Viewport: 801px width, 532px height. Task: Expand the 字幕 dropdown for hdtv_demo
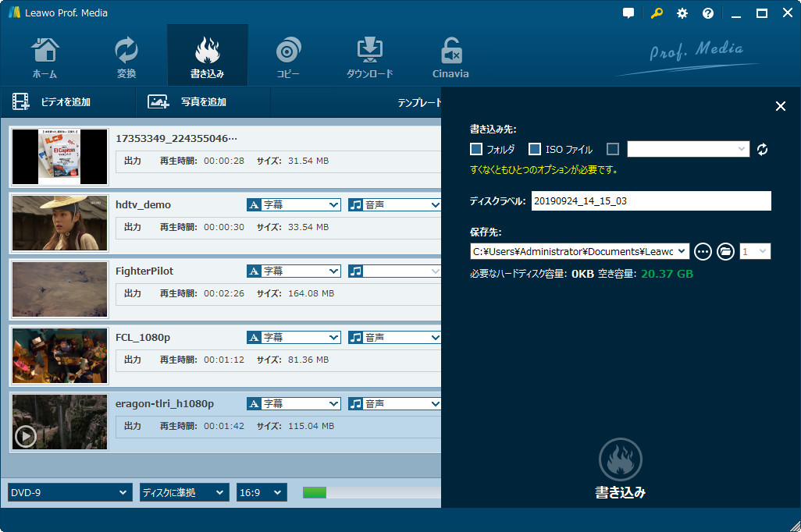[x=294, y=204]
